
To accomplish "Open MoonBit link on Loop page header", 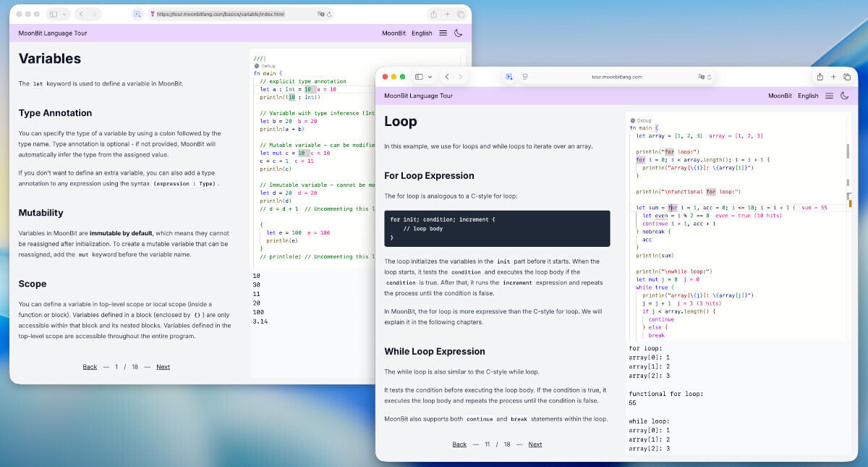I will [x=780, y=96].
